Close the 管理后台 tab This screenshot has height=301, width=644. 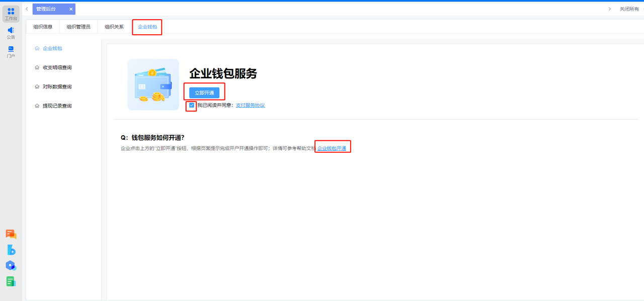71,9
